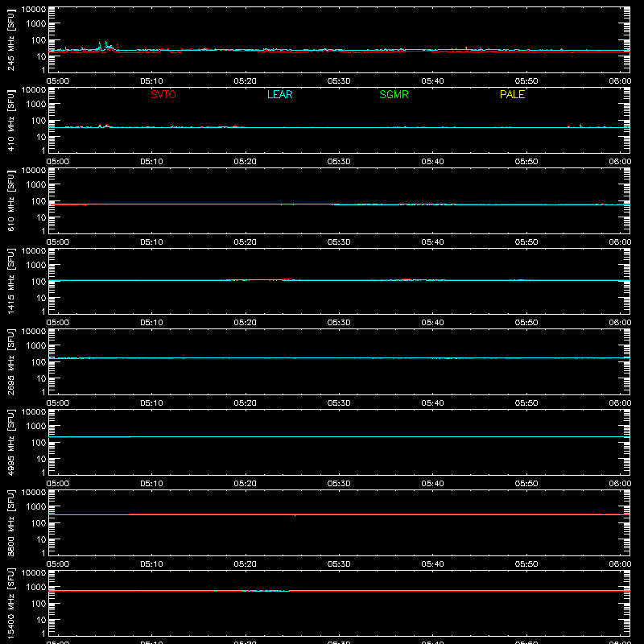
Task: Click 06:00 label under the 245 MHz panel
Action: pos(620,81)
